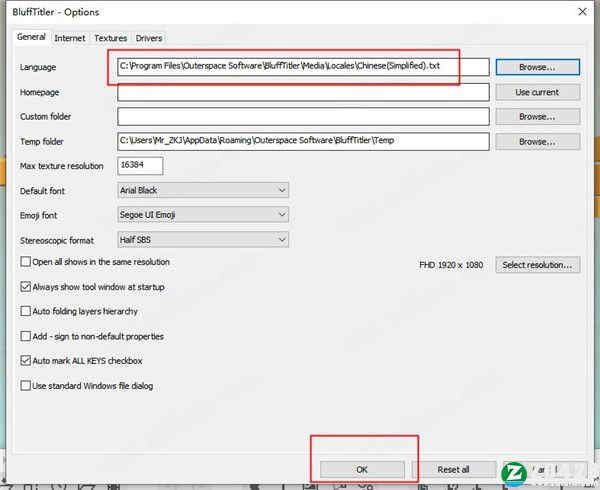Open the Default font dropdown
The width and height of the screenshot is (600, 490).
click(x=203, y=190)
